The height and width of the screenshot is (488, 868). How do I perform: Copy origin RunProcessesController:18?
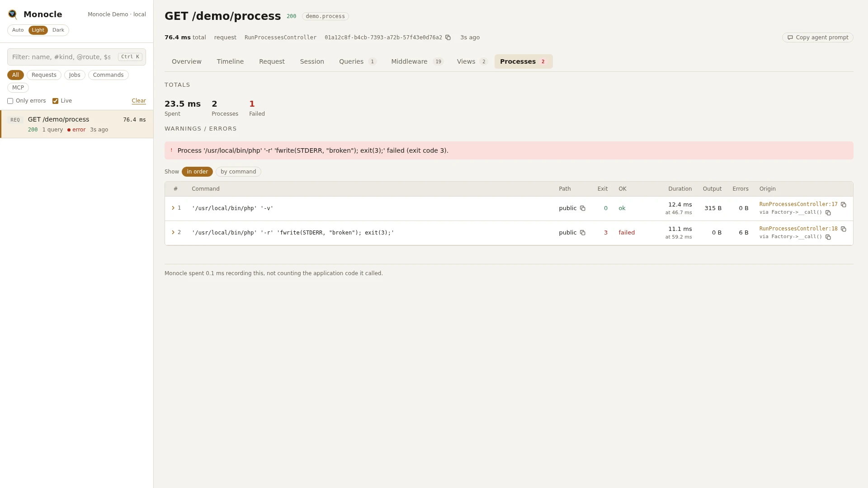click(x=844, y=229)
